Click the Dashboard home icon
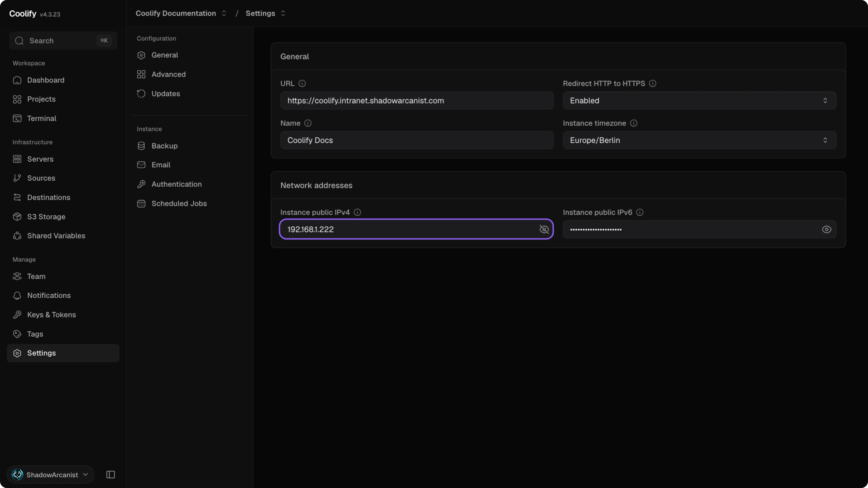Viewport: 868px width, 488px height. [17, 80]
